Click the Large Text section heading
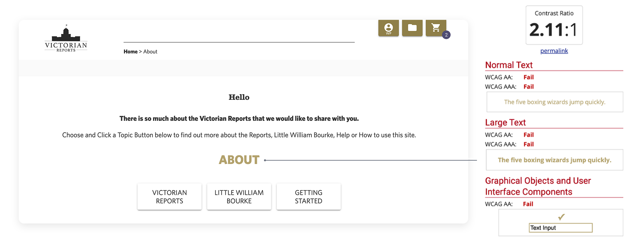The width and height of the screenshot is (644, 246). (x=505, y=123)
